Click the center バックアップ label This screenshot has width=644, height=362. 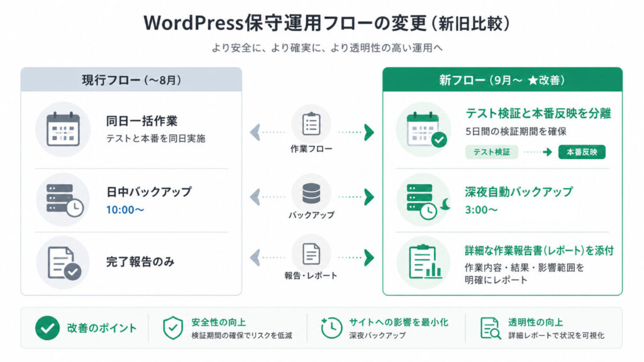(x=311, y=215)
